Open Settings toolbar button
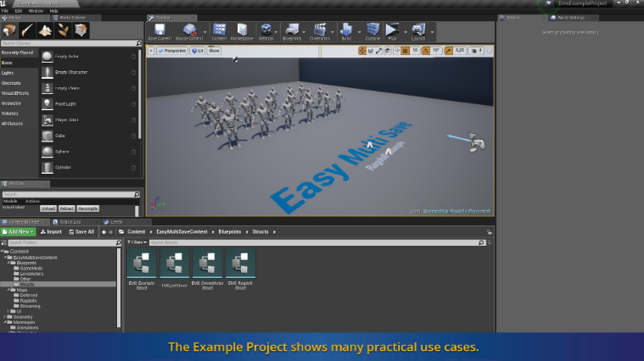The height and width of the screenshot is (361, 644). point(266,32)
